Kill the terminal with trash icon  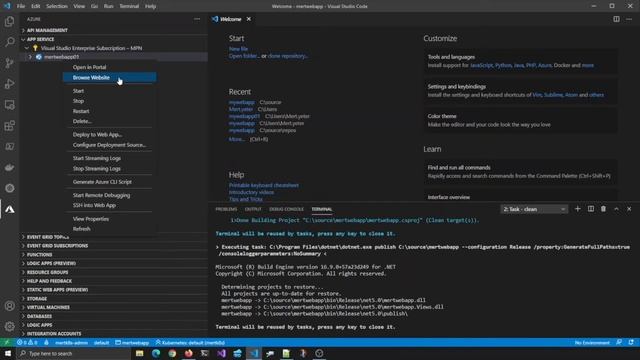click(x=603, y=209)
